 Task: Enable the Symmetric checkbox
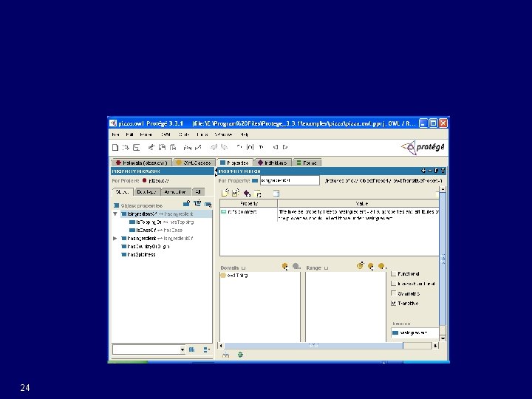[x=394, y=293]
